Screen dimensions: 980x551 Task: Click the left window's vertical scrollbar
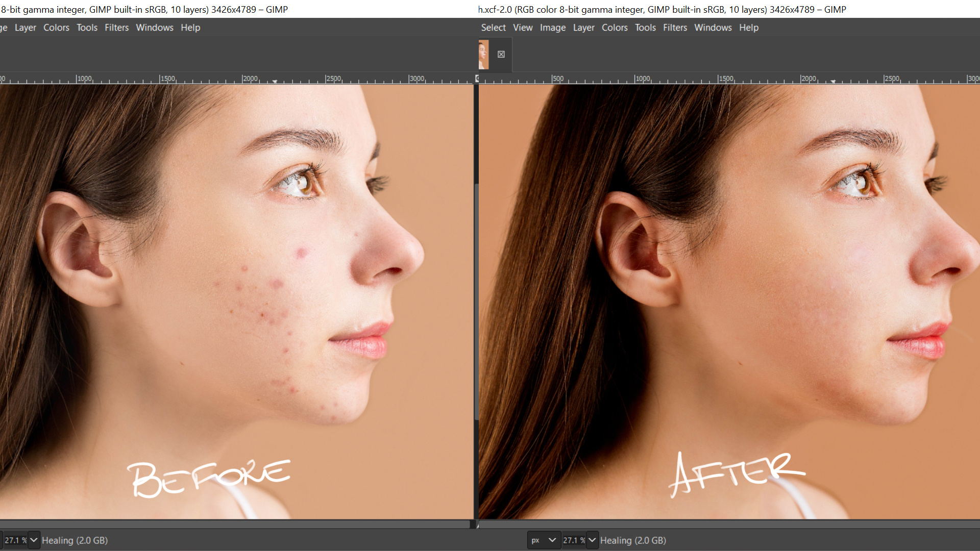pos(476,301)
